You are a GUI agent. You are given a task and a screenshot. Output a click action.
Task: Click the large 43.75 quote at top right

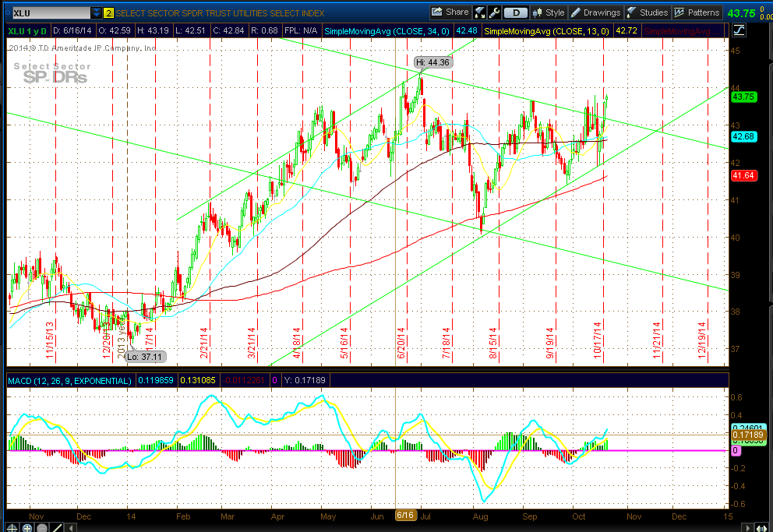[742, 13]
